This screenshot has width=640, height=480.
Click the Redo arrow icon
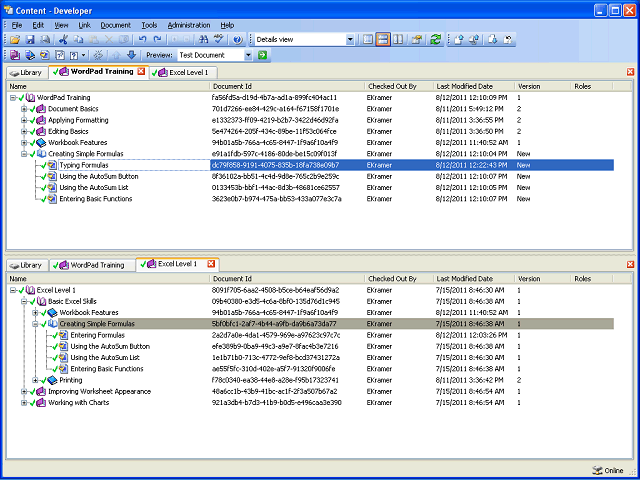(x=157, y=40)
